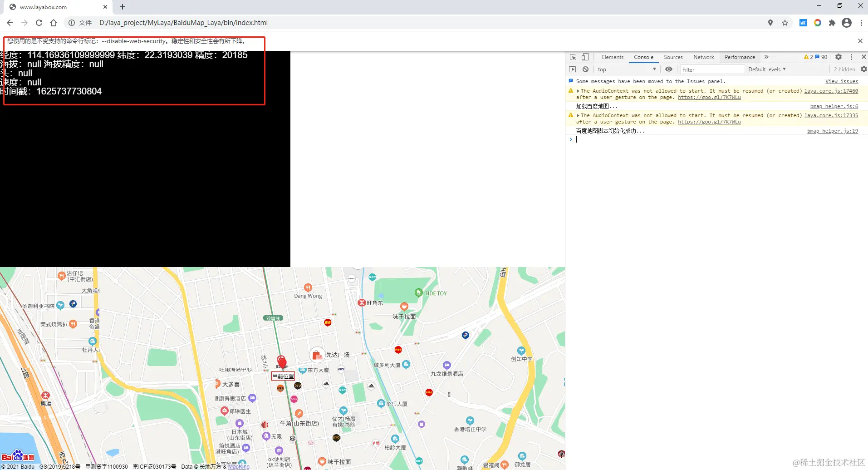Open source link laya.core.js:17335

[x=831, y=115]
